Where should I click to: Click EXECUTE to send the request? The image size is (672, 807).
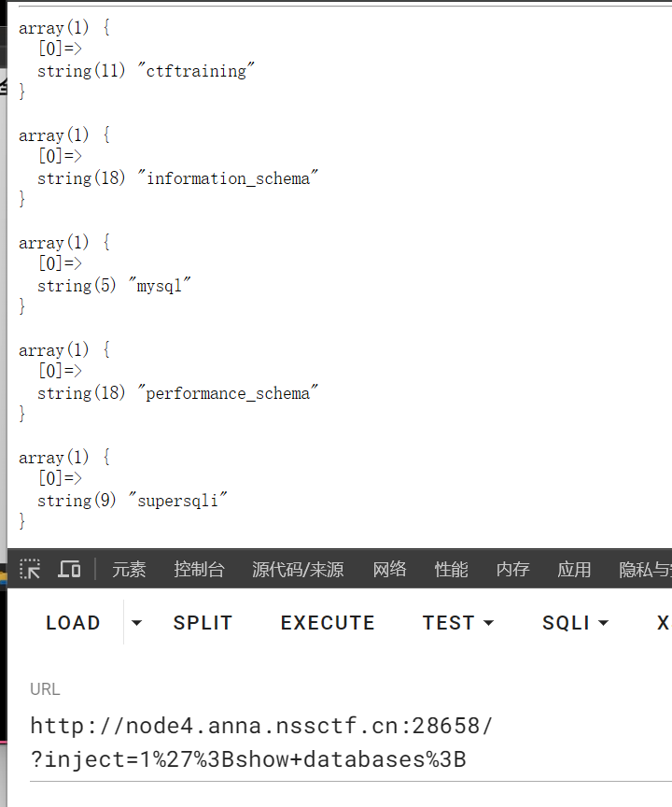point(328,623)
